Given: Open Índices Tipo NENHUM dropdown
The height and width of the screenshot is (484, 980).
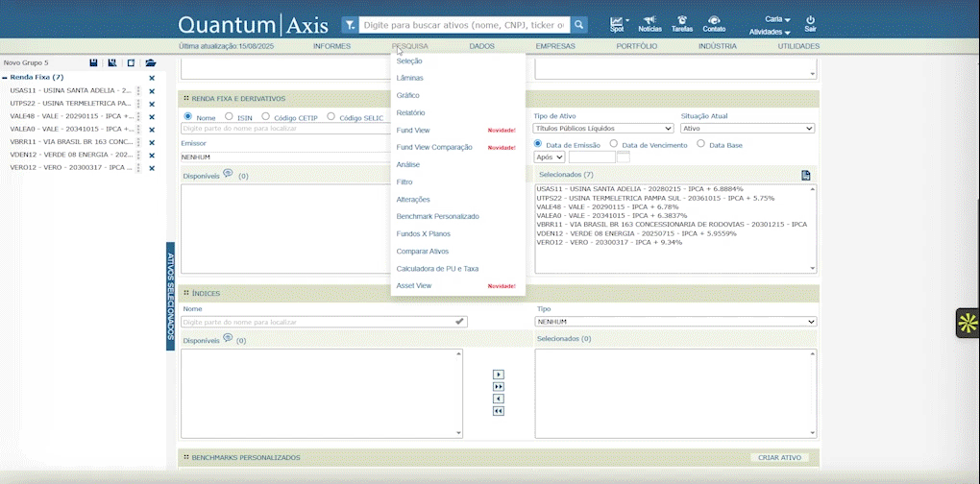Looking at the screenshot, I should [675, 322].
